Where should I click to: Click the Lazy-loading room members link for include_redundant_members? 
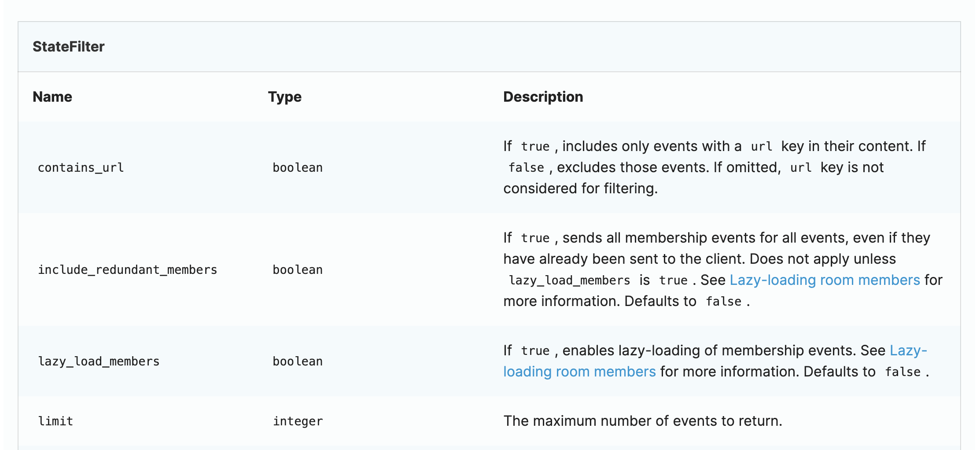[827, 280]
